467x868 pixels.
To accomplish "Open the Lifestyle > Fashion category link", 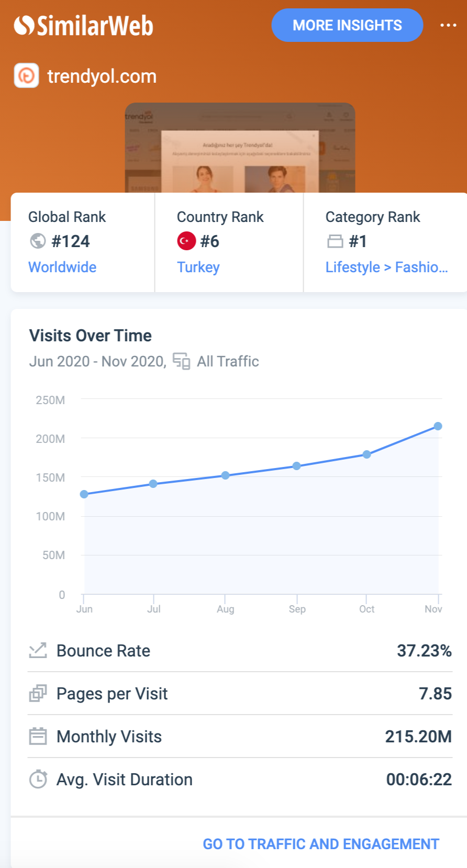I will click(387, 267).
